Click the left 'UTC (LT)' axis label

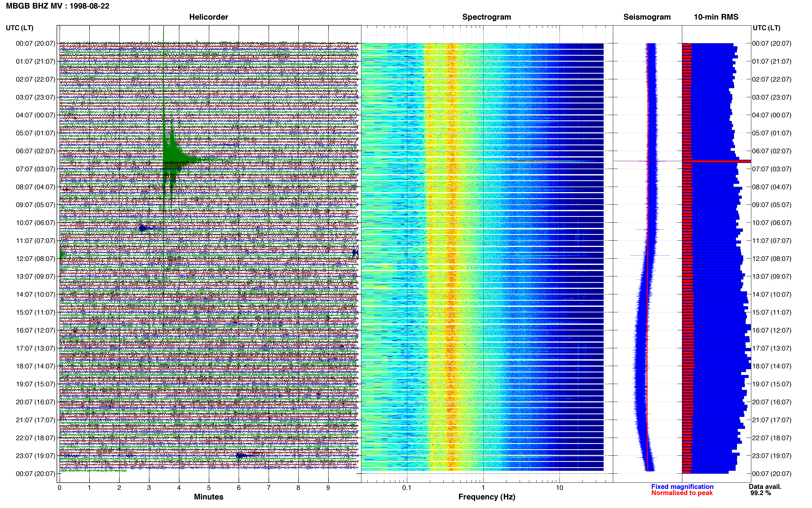coord(20,28)
